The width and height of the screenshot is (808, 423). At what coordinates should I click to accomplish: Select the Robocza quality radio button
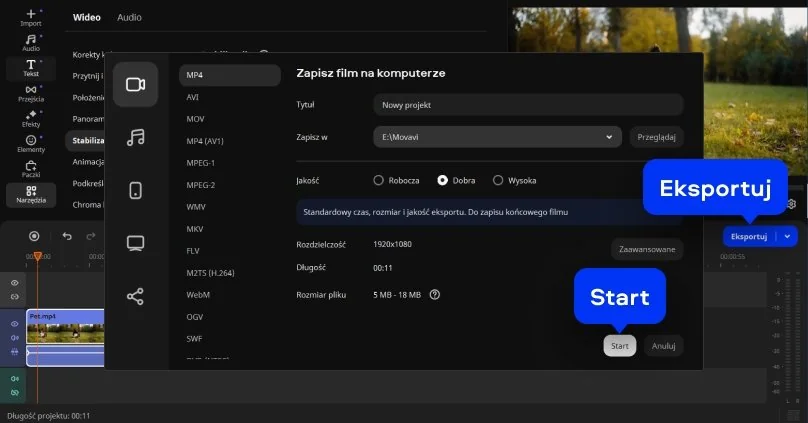click(x=379, y=181)
